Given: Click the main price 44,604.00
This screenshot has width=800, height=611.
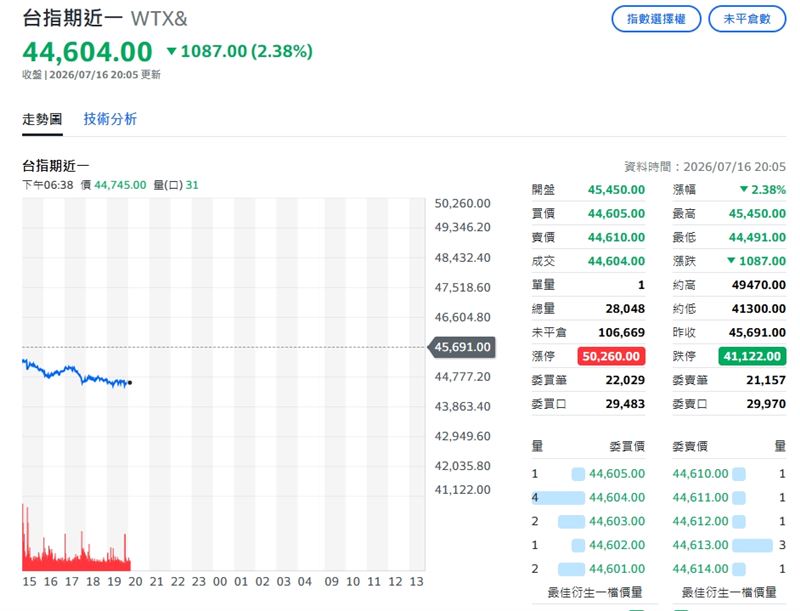Looking at the screenshot, I should 87,52.
